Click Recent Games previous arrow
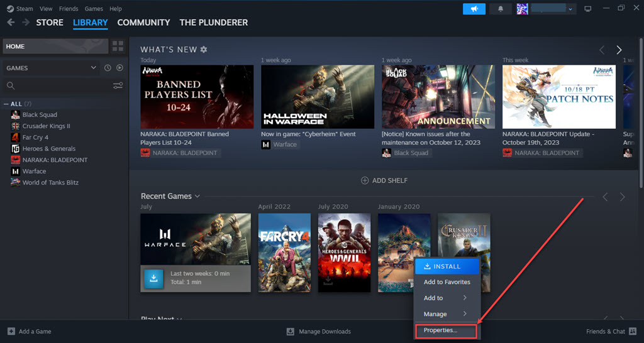 (605, 197)
